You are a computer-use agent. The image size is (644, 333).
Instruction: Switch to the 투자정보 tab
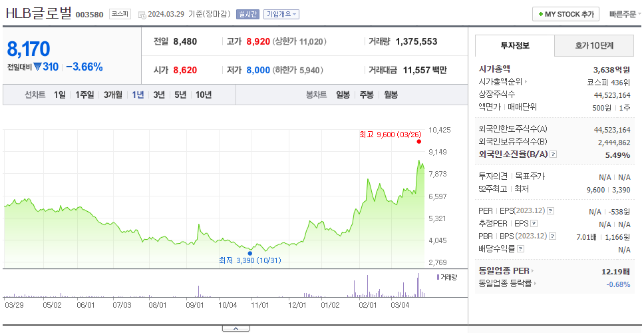click(515, 46)
